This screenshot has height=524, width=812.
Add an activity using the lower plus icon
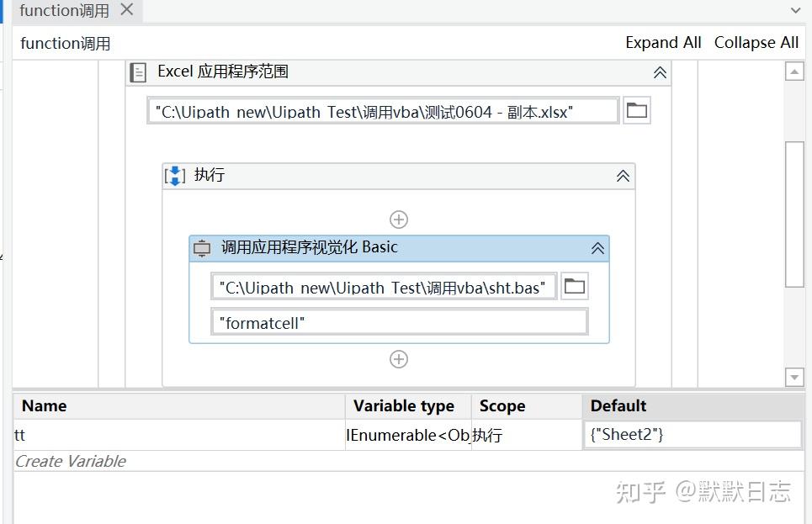pyautogui.click(x=398, y=359)
